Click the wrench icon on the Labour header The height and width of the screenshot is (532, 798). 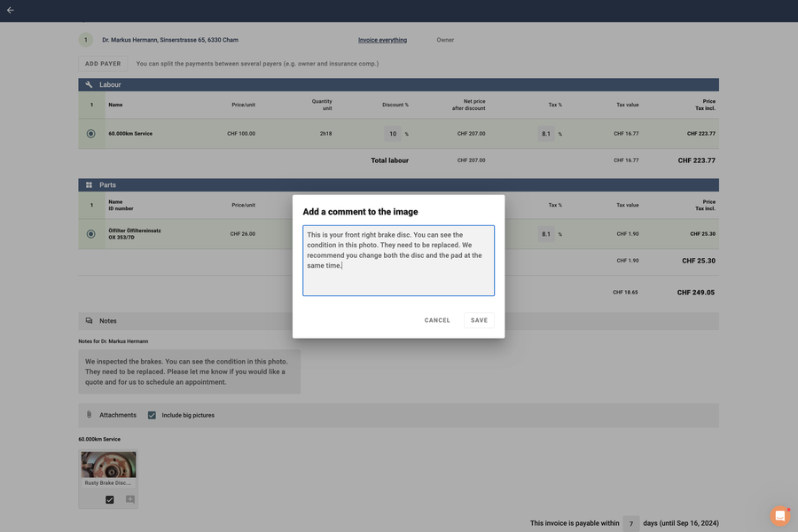coord(90,83)
